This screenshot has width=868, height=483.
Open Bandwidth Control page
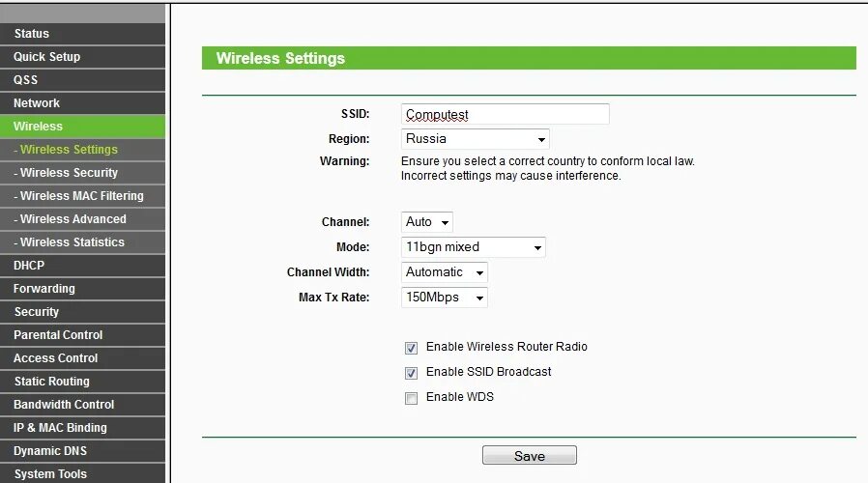click(x=82, y=405)
